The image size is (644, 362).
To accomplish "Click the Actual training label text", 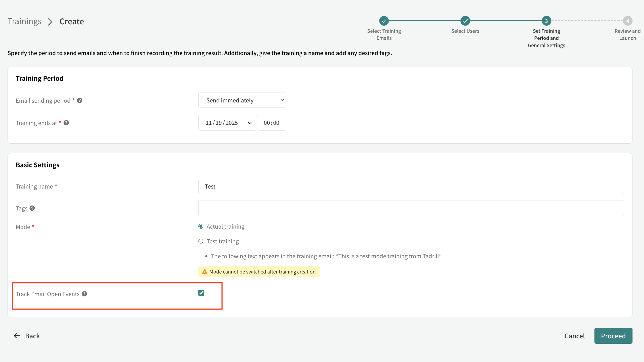I will (x=226, y=226).
